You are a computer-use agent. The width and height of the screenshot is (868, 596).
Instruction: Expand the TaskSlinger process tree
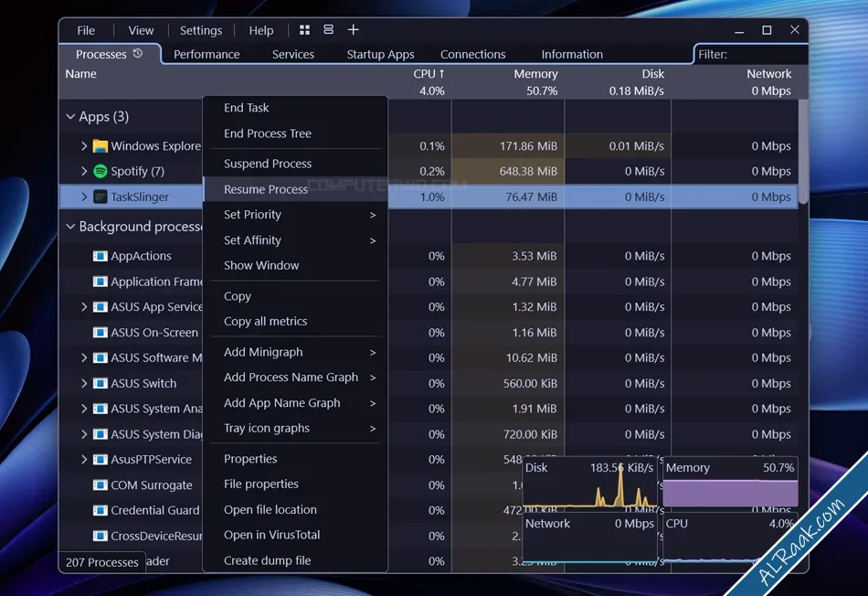tap(84, 197)
